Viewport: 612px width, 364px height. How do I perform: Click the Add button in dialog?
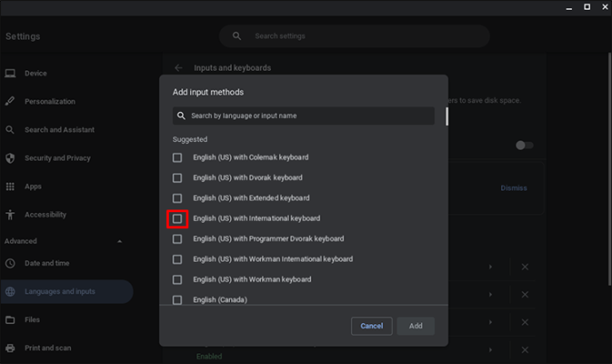point(416,326)
